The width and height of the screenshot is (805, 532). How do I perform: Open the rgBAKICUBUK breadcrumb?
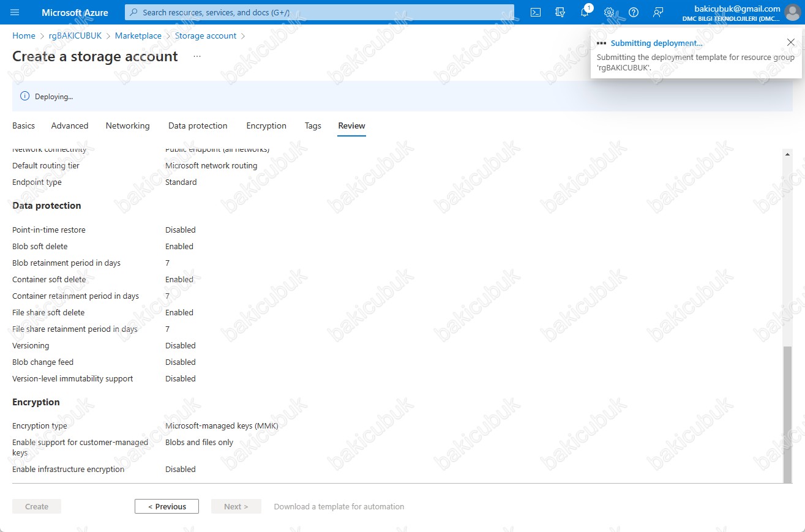click(x=75, y=36)
